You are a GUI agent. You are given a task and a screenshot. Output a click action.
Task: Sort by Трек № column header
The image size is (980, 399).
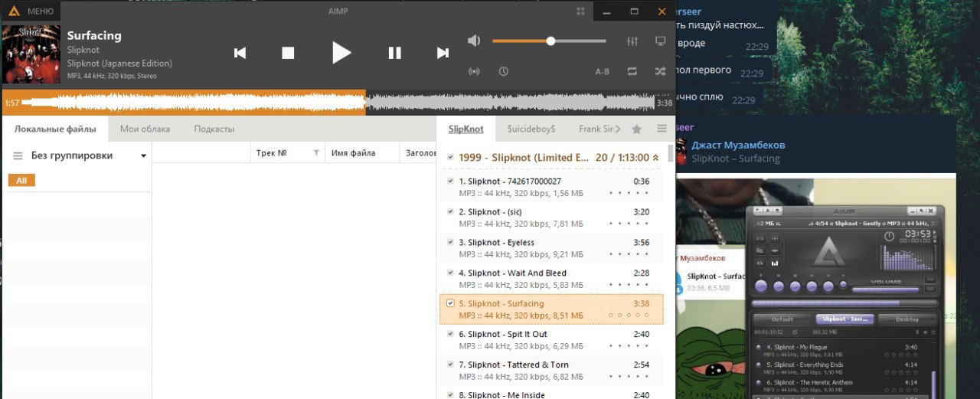[271, 153]
